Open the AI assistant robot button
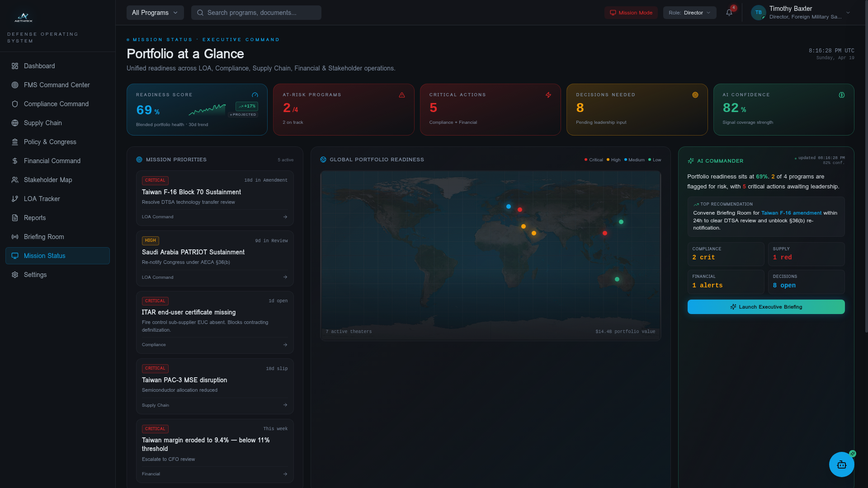The image size is (868, 488). pyautogui.click(x=842, y=465)
